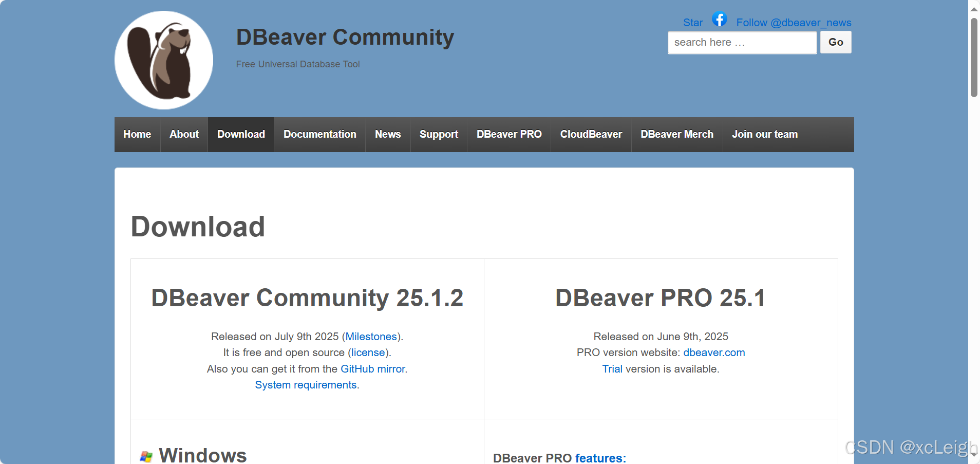Click the scrollbar up arrow
The width and height of the screenshot is (980, 464).
click(974, 9)
